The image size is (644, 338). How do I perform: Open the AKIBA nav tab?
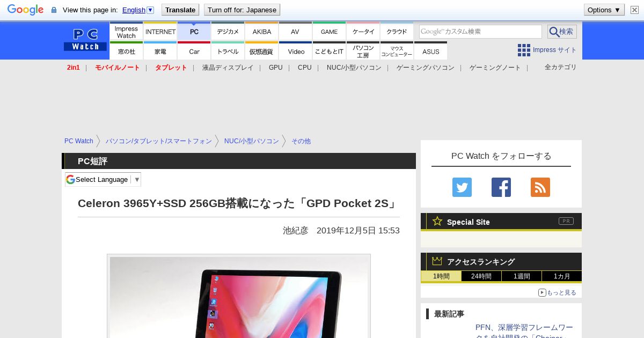[x=262, y=32]
